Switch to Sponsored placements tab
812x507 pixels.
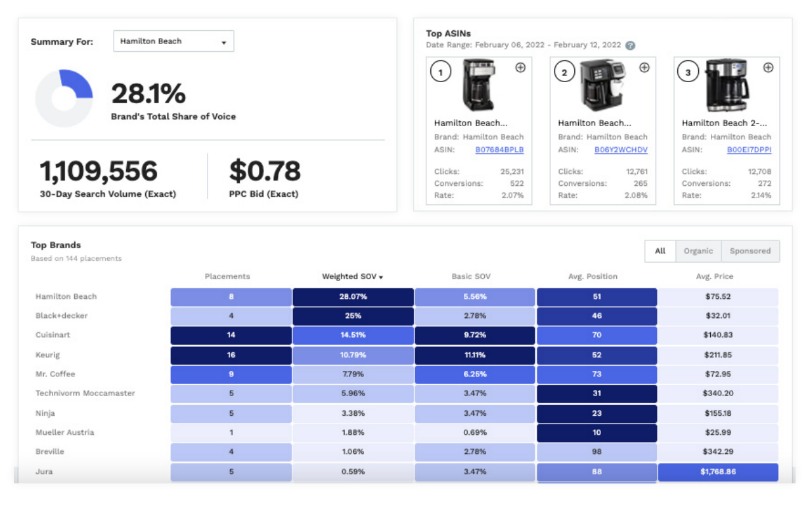tap(750, 251)
